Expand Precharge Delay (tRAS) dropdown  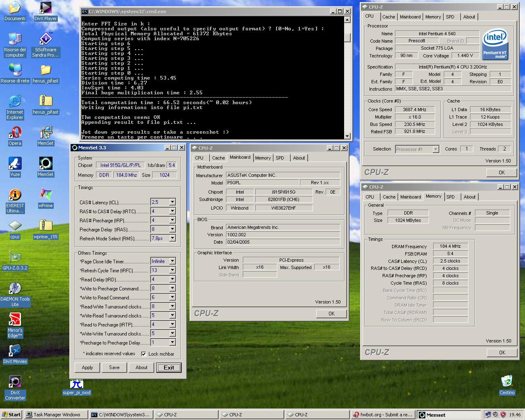[x=172, y=229]
